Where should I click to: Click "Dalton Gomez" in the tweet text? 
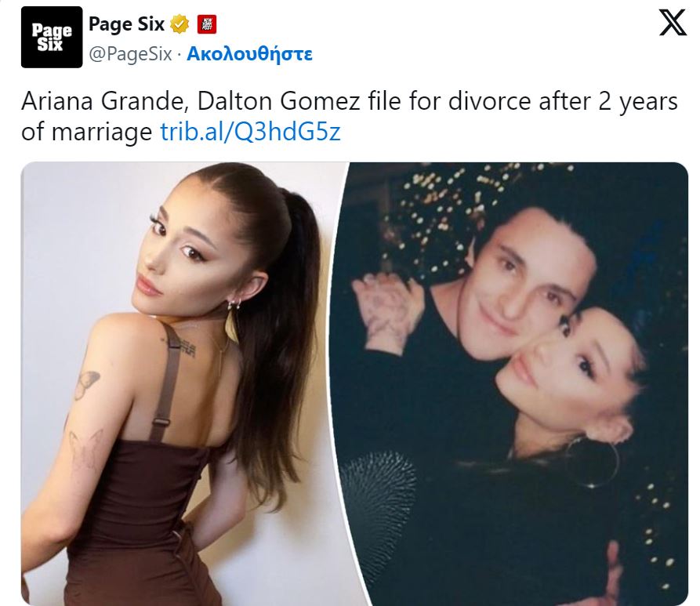[278, 101]
